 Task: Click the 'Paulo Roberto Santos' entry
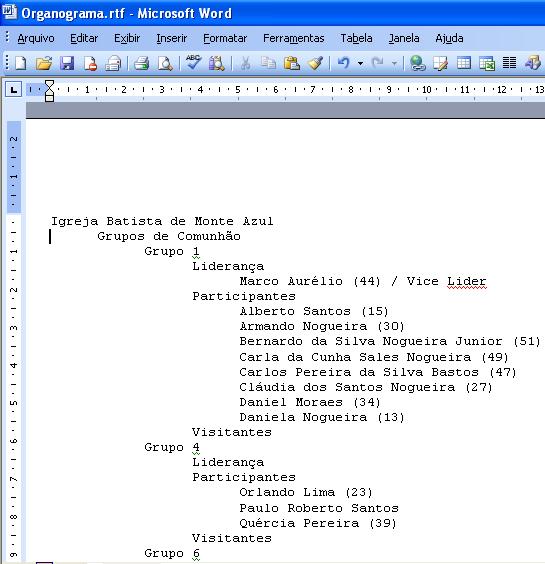[319, 508]
